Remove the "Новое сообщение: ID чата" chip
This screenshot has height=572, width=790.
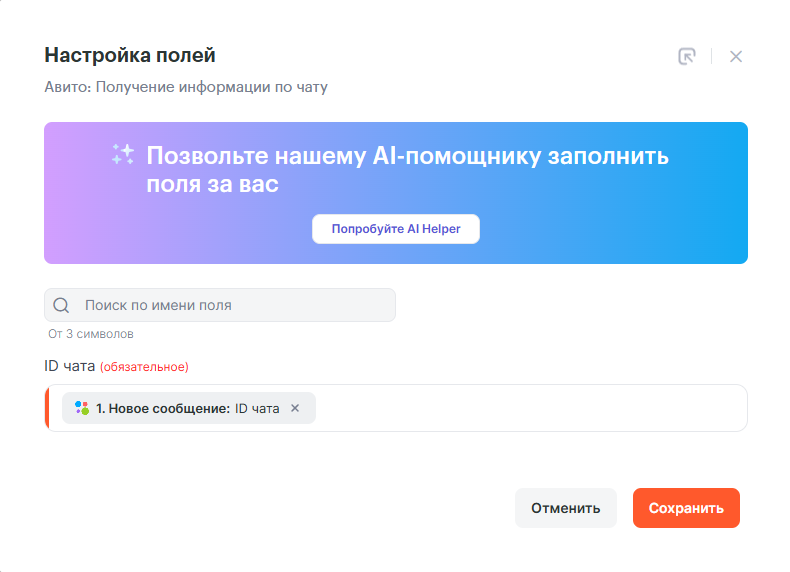coord(295,408)
